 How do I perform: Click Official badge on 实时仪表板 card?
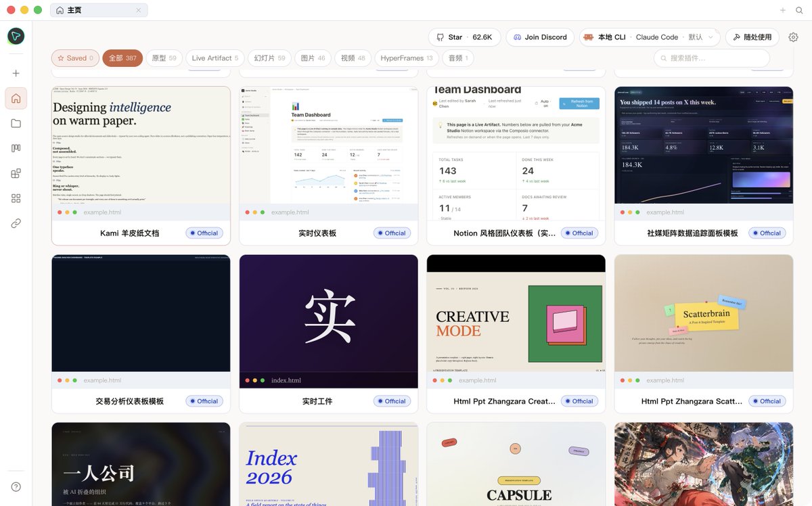(x=392, y=233)
